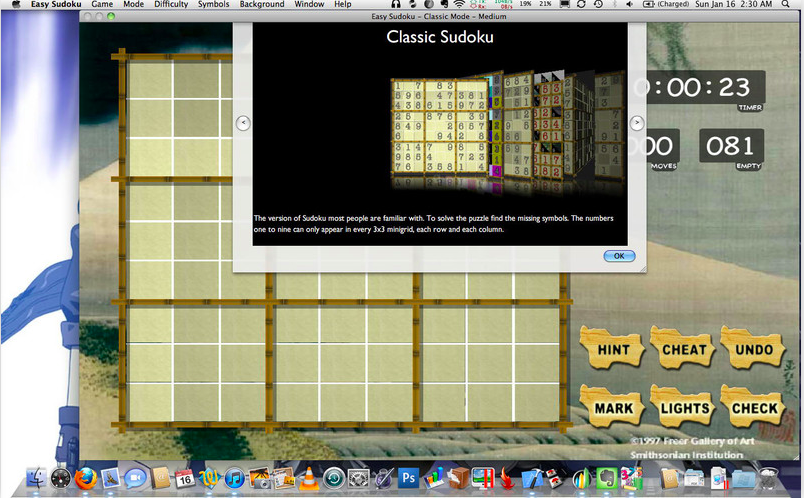Open Xcode hammer icon in Dock

(x=532, y=478)
